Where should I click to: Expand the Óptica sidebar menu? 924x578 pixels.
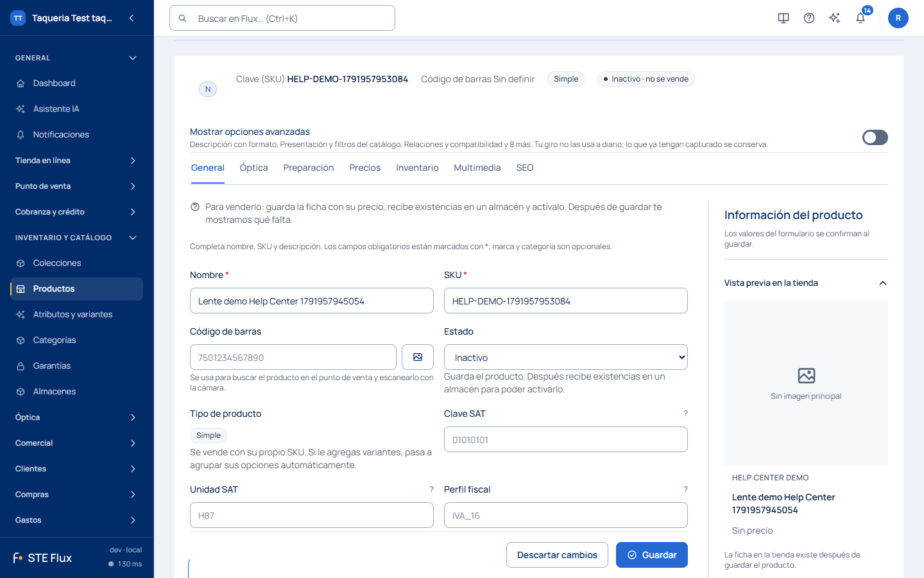point(76,417)
